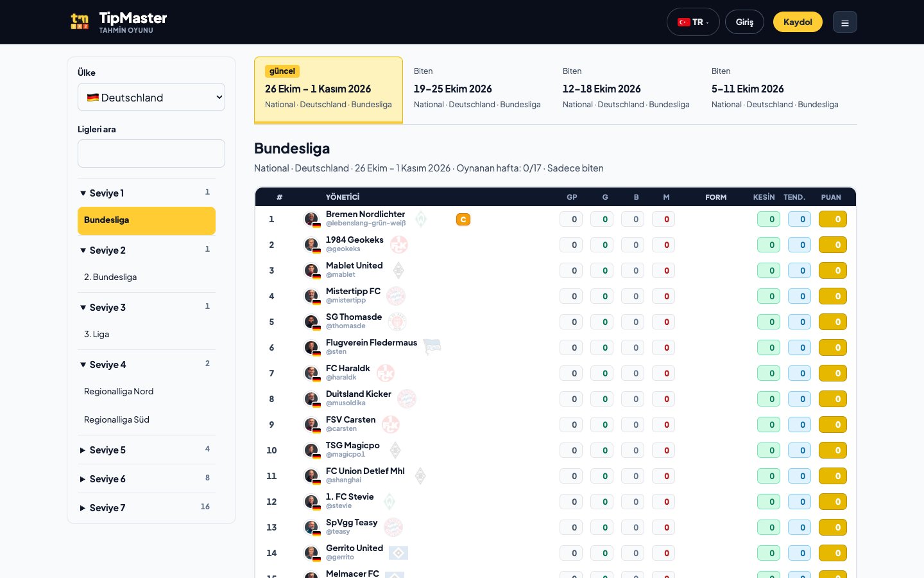Click Bremen Nordlichter's manager avatar
Image resolution: width=924 pixels, height=578 pixels.
pos(311,220)
